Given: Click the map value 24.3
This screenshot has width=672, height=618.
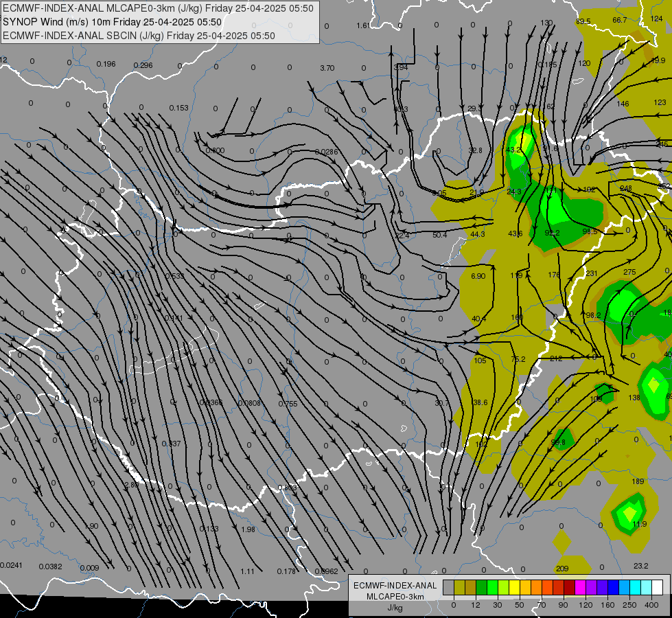Looking at the screenshot, I should click(514, 192).
